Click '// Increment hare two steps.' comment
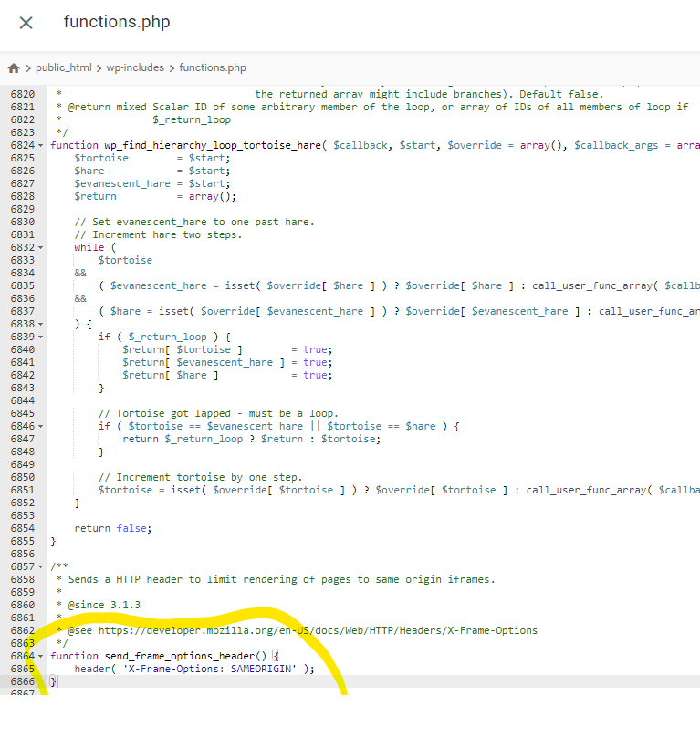700x737 pixels. tap(158, 234)
